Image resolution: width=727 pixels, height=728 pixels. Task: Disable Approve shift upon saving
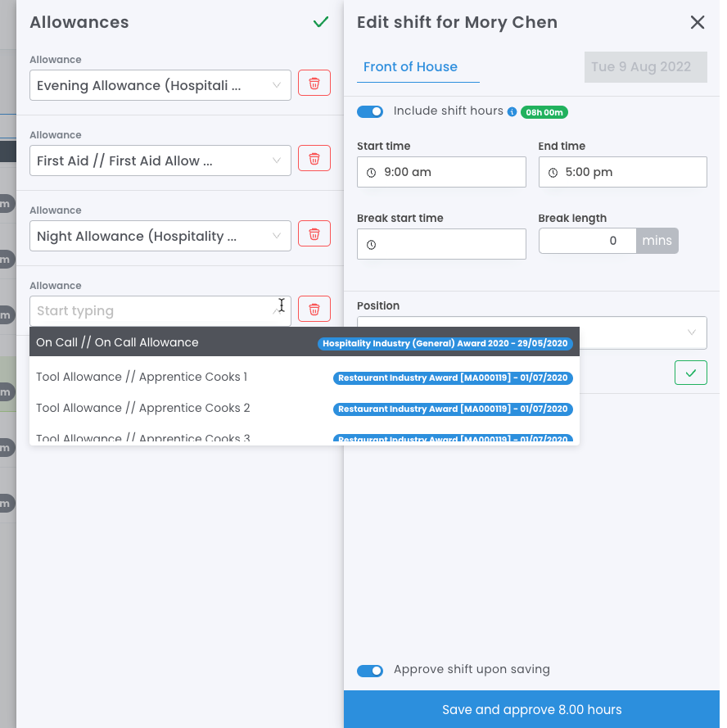pos(370,671)
